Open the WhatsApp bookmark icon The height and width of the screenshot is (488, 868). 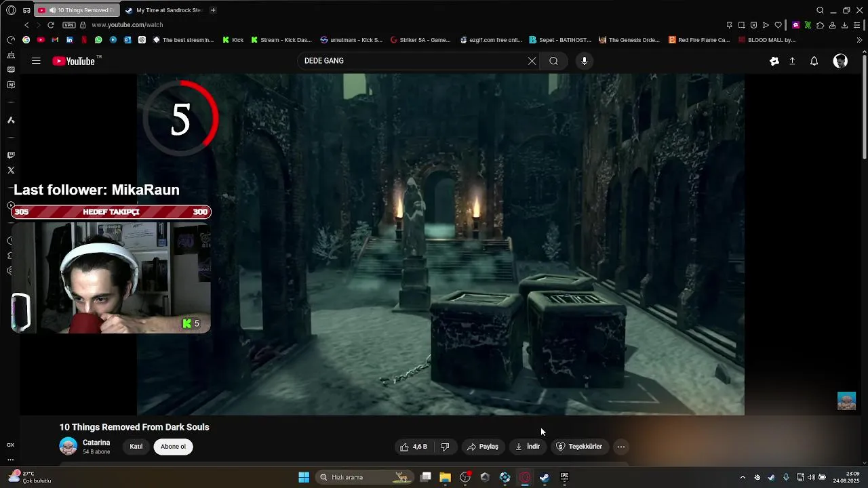tap(98, 40)
